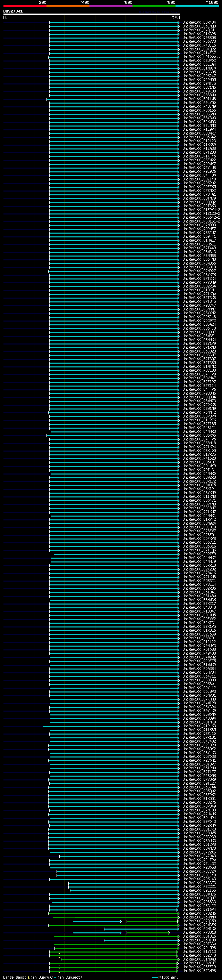Select hit UniRef100_Q00471
The height and width of the screenshot is (980, 222).
pyautogui.click(x=199, y=500)
